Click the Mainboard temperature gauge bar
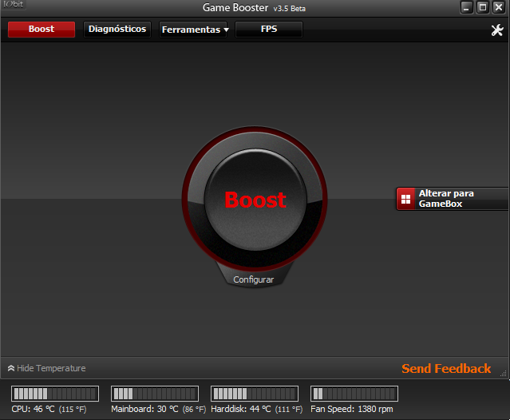 (x=154, y=394)
